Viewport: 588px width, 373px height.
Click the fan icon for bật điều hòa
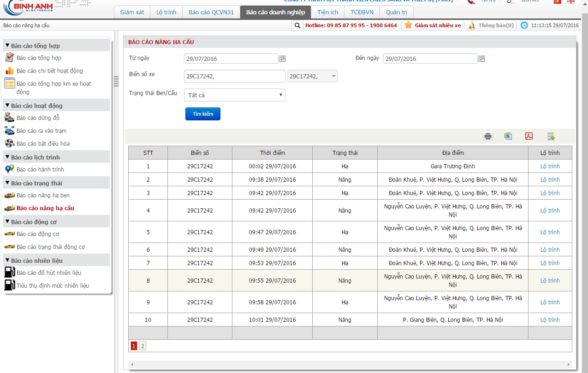click(x=9, y=143)
